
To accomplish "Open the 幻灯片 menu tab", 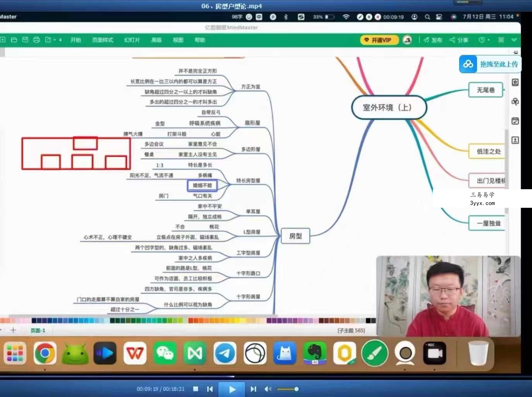I will pyautogui.click(x=132, y=40).
